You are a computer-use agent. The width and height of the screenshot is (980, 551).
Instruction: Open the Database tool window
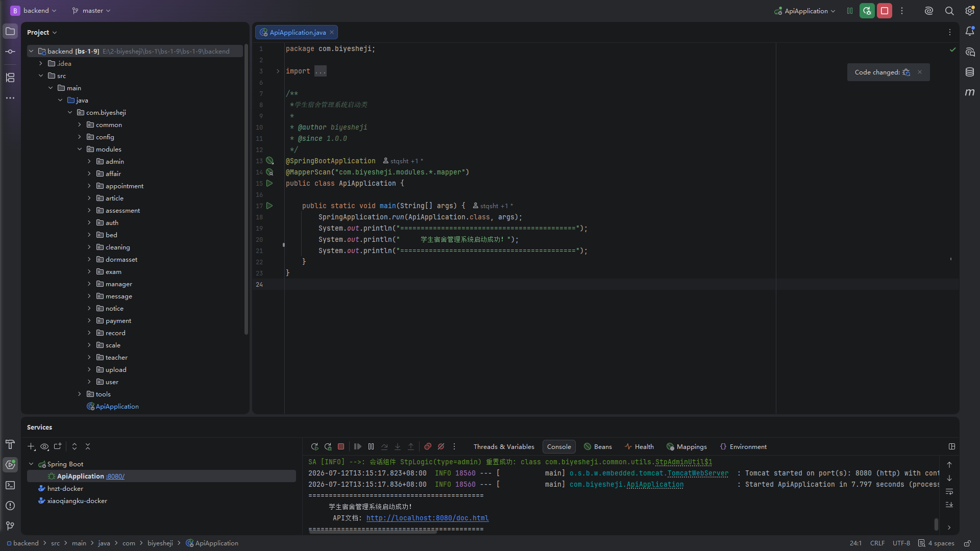click(x=970, y=72)
